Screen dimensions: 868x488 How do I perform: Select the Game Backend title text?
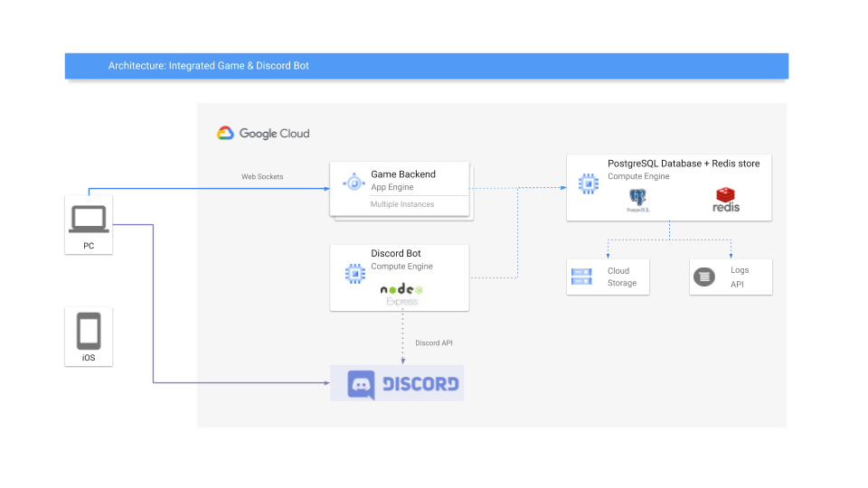point(403,174)
